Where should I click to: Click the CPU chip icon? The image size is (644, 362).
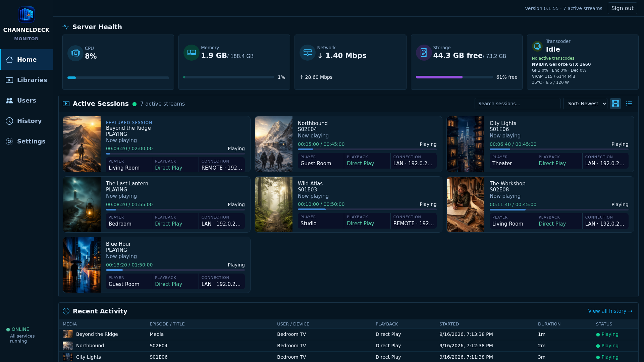75,53
